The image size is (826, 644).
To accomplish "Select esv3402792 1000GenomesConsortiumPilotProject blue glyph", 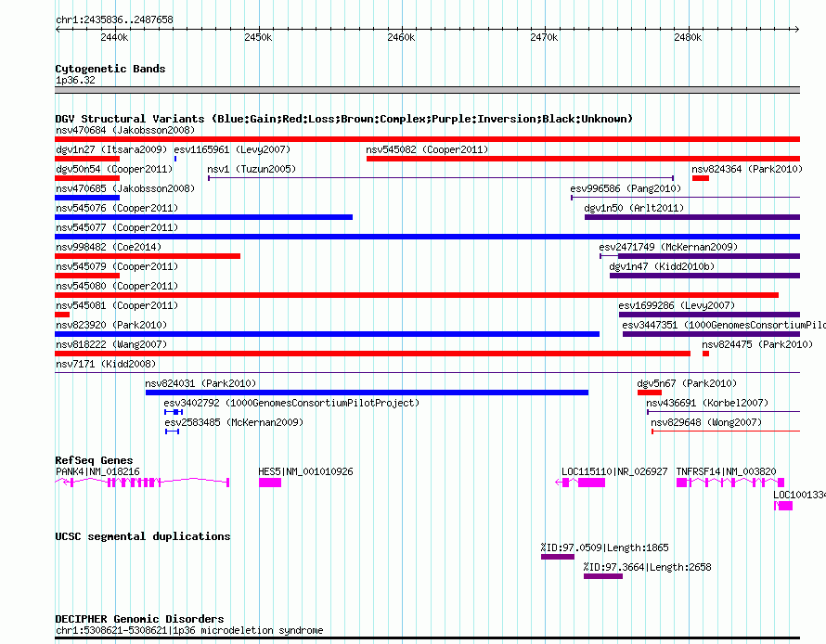I will tap(174, 412).
